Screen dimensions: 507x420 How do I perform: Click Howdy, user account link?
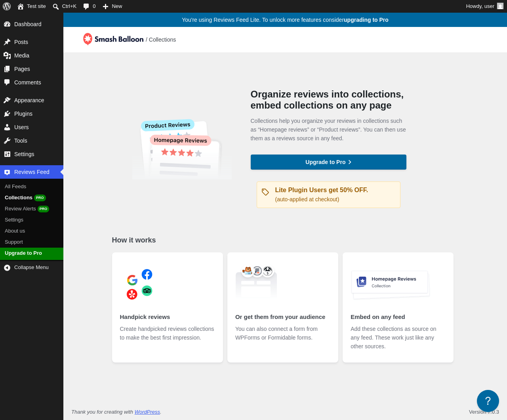tap(484, 6)
